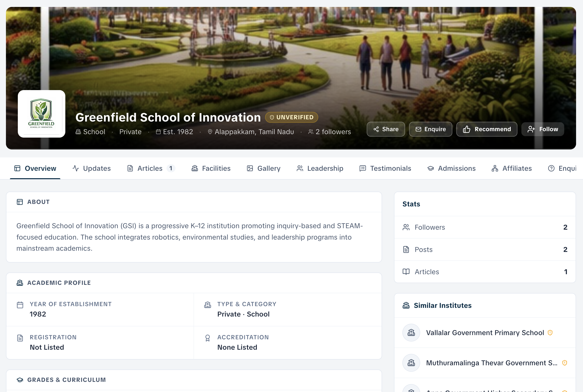Click the Follow button
Viewport: 583px width, 392px height.
pos(542,129)
